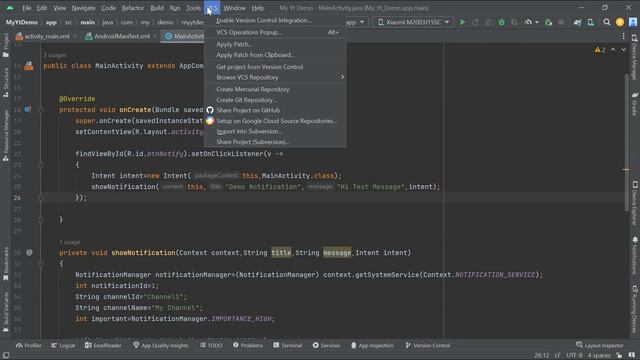This screenshot has height=360, width=640.
Task: Open the App Inspection tool window
Action: tap(372, 345)
